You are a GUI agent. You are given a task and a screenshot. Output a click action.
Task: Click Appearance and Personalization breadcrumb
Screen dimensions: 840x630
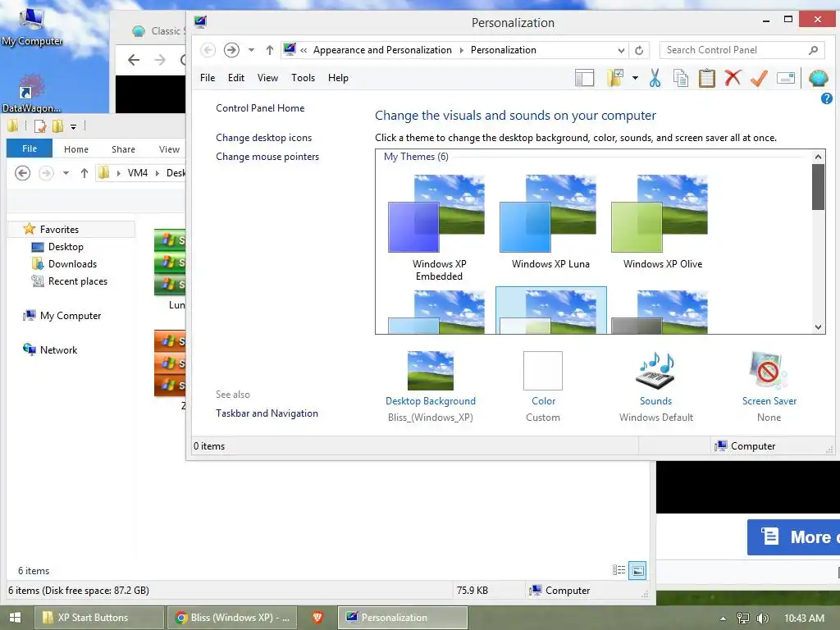click(x=382, y=50)
